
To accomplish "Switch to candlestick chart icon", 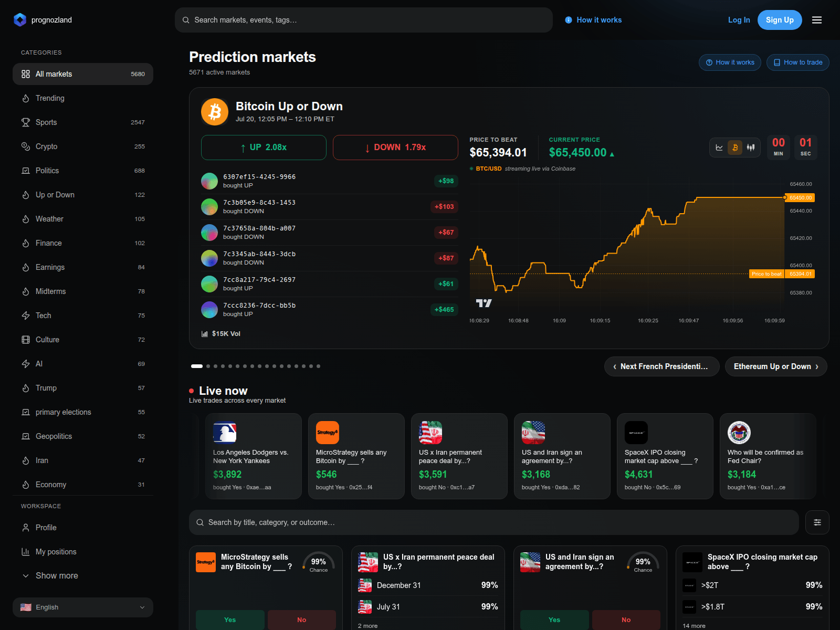I will click(751, 148).
